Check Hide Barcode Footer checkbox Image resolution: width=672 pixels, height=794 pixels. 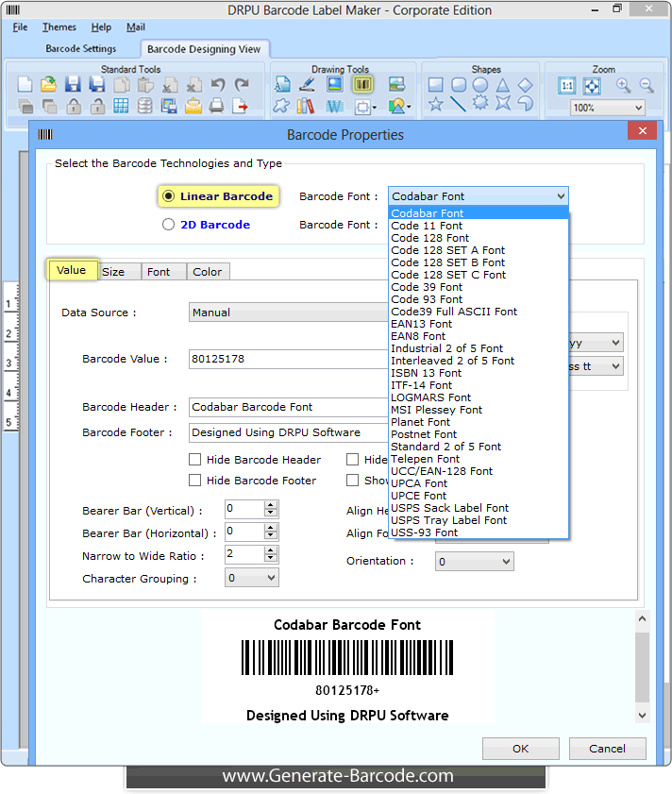click(x=195, y=480)
